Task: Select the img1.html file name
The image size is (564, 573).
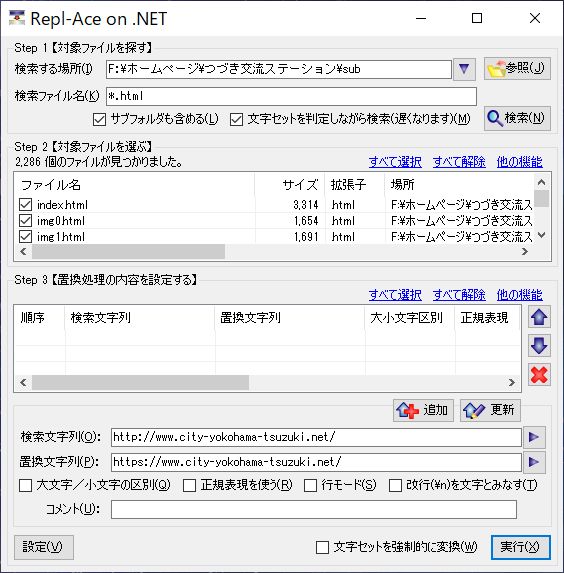Action: 61,237
